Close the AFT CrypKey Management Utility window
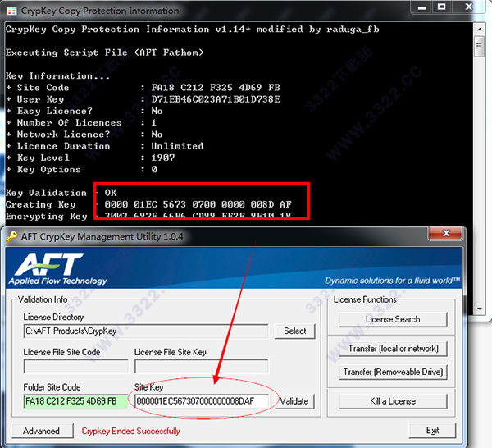The image size is (492, 448). click(x=446, y=233)
